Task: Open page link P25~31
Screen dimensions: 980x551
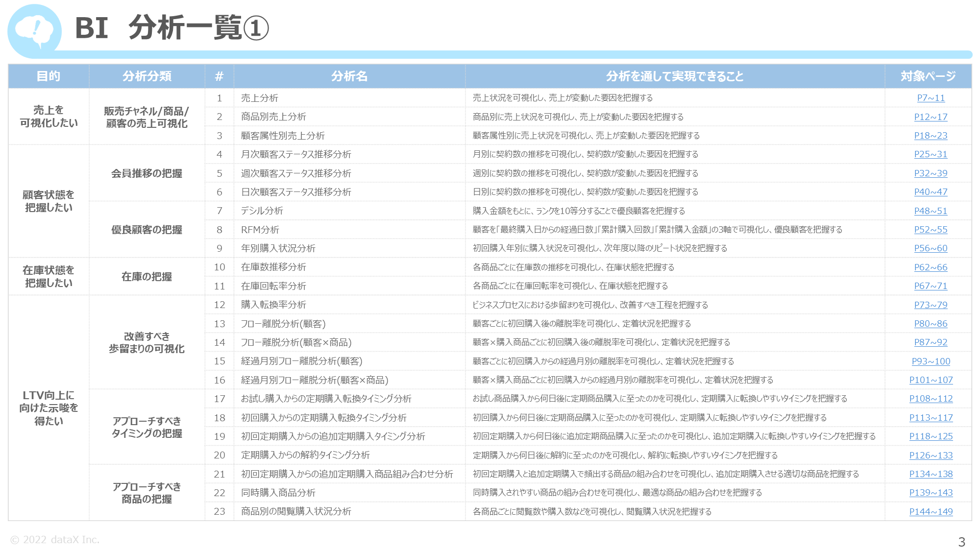Action: coord(931,154)
